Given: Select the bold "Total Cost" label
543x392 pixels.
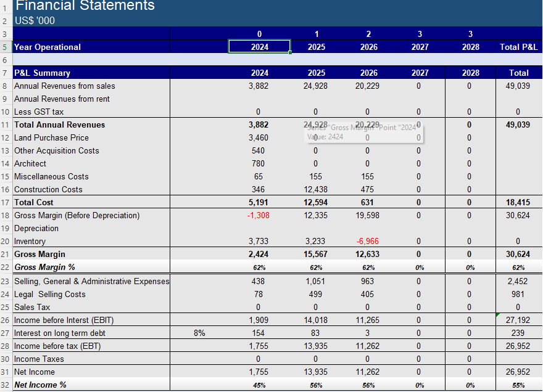Looking at the screenshot, I should (x=33, y=202).
